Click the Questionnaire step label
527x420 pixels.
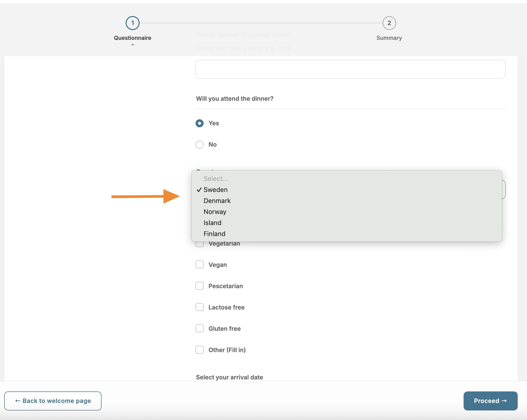pyautogui.click(x=132, y=38)
